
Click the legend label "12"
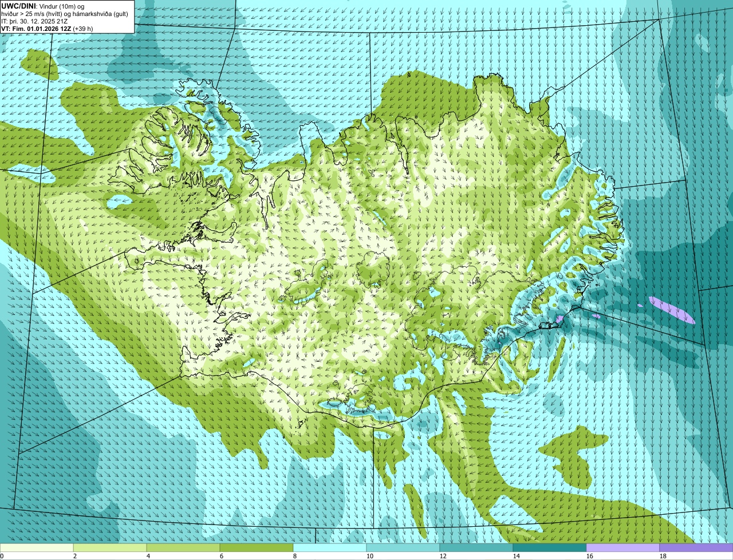point(443,556)
